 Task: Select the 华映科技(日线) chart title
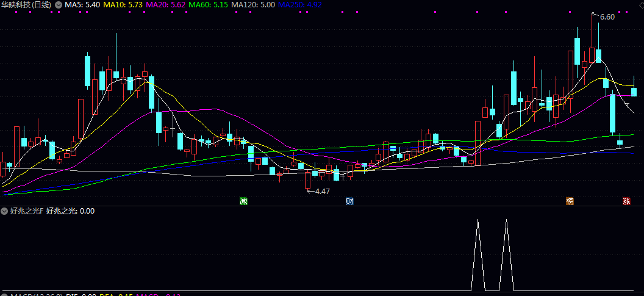(x=27, y=5)
